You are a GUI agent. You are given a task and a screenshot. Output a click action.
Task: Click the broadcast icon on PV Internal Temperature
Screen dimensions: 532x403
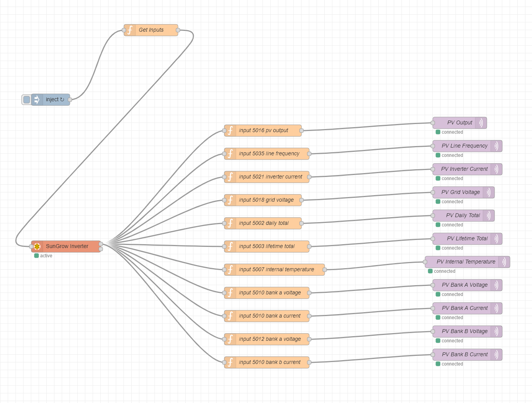pyautogui.click(x=504, y=262)
